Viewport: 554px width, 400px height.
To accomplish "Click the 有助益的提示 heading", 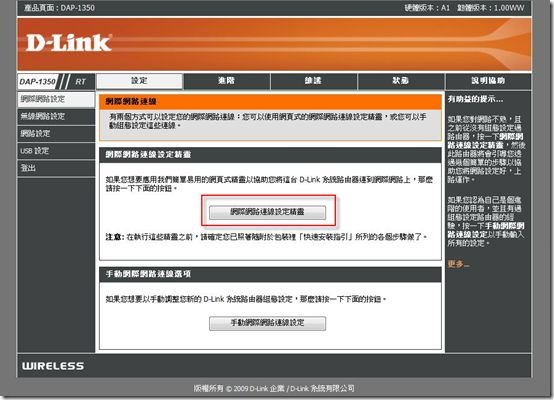I will (x=475, y=99).
